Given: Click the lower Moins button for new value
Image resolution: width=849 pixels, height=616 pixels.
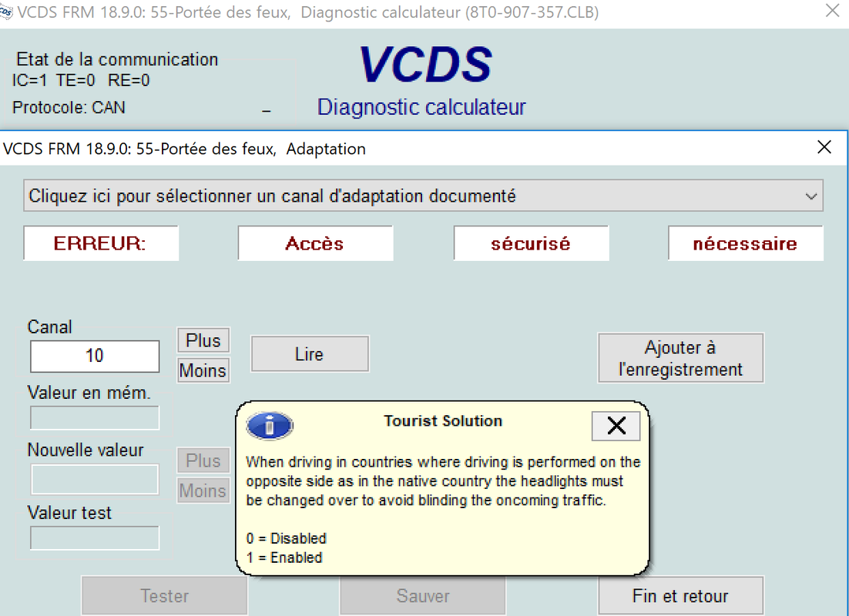Looking at the screenshot, I should click(x=203, y=490).
